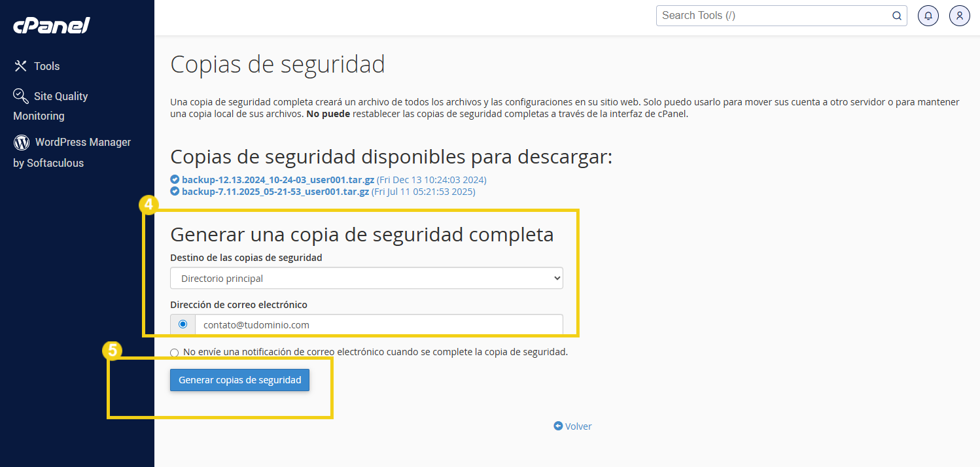Image resolution: width=980 pixels, height=467 pixels.
Task: Click the 'Dirección de correo electrónico' label
Action: 239,304
